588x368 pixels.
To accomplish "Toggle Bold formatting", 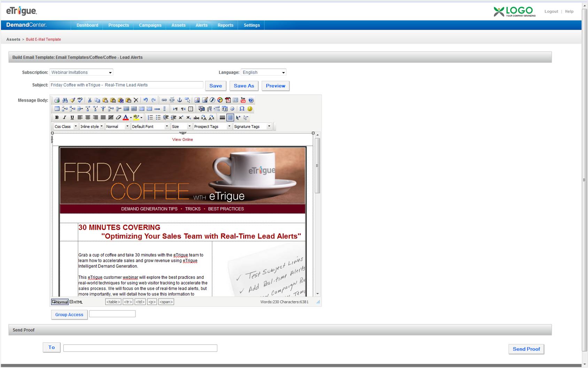I will [x=57, y=118].
